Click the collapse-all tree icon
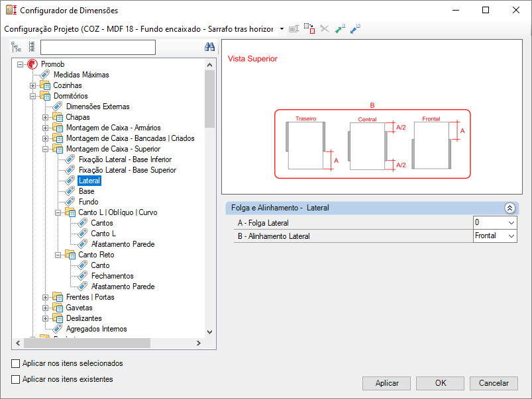This screenshot has width=532, height=399. (x=31, y=47)
